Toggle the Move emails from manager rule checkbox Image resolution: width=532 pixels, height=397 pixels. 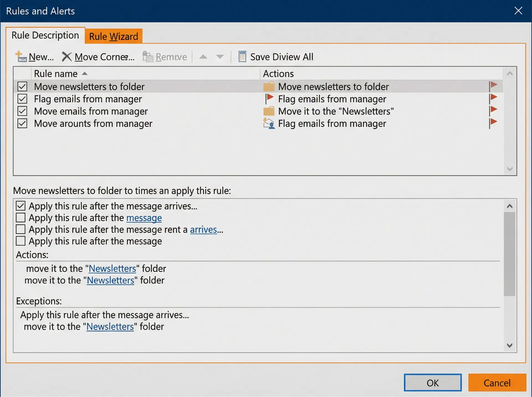(22, 111)
